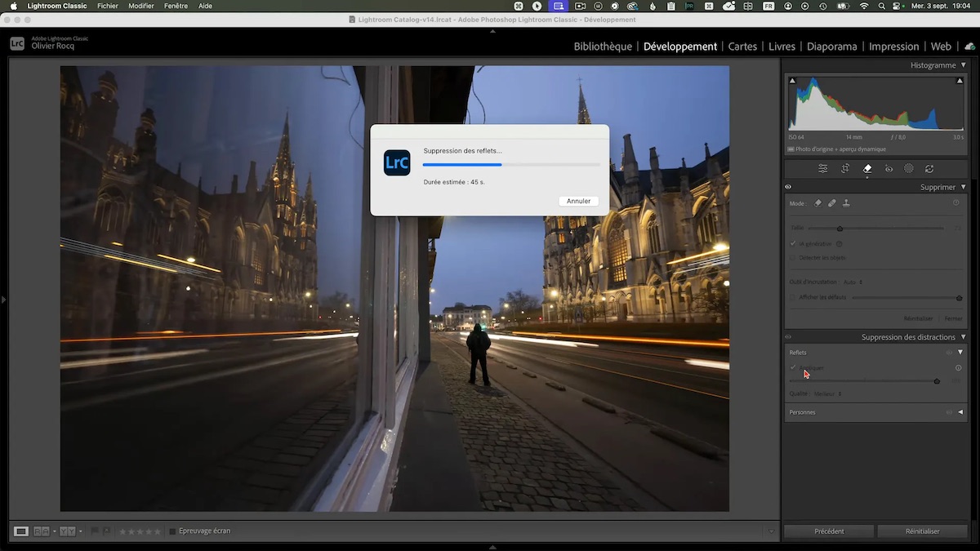The image size is (980, 551).
Task: Click the info icon in the Appliquer row
Action: click(959, 368)
